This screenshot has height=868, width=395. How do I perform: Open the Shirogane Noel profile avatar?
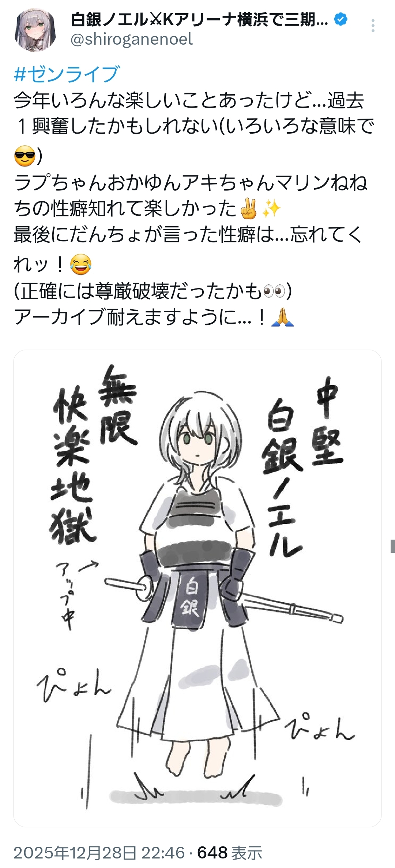[x=35, y=30]
